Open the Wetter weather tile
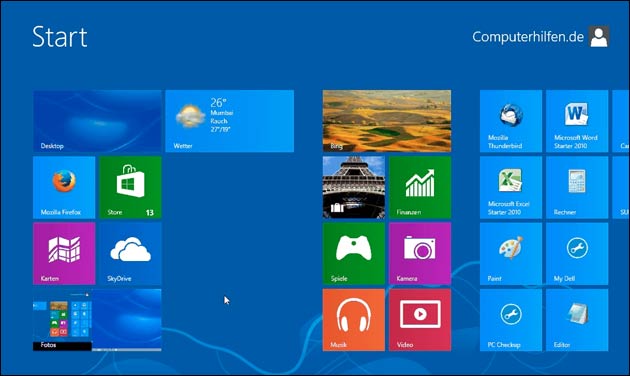 [229, 121]
